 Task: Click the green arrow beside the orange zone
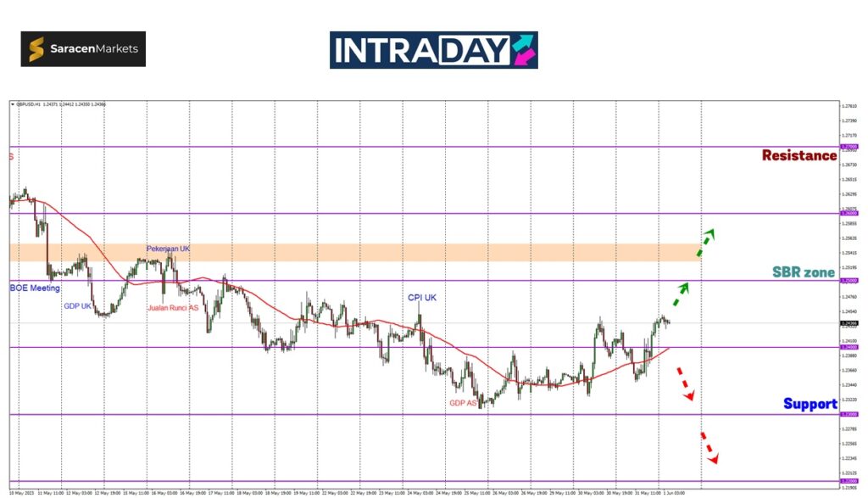point(705,243)
